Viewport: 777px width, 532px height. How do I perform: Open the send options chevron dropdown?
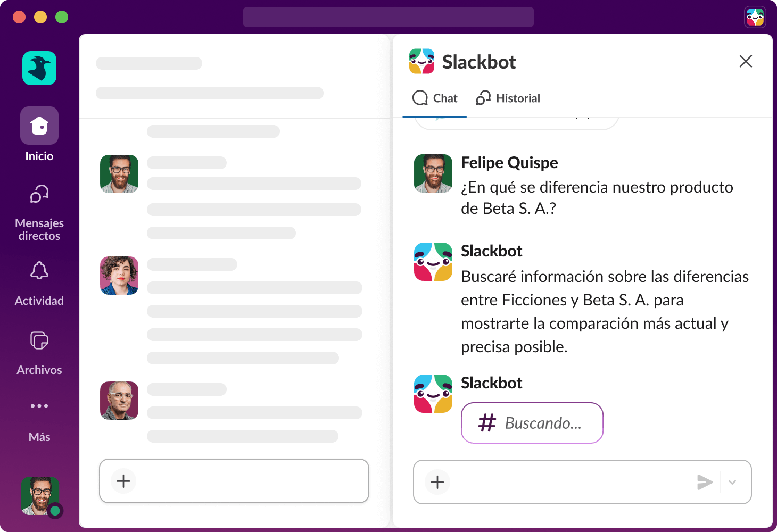(732, 482)
